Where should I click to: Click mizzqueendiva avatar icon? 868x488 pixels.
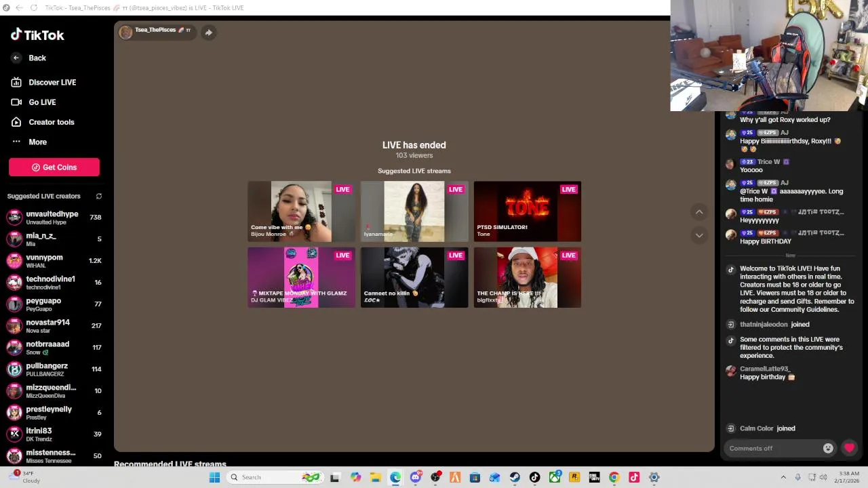[14, 391]
